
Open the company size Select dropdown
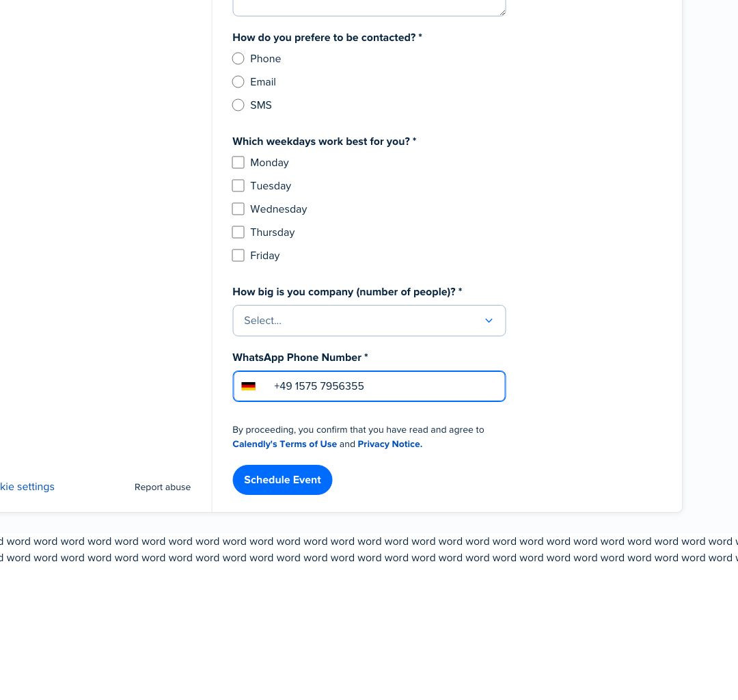point(369,321)
